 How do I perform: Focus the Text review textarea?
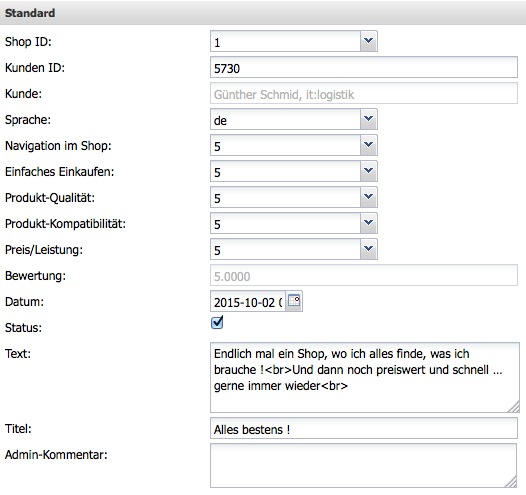tap(365, 377)
